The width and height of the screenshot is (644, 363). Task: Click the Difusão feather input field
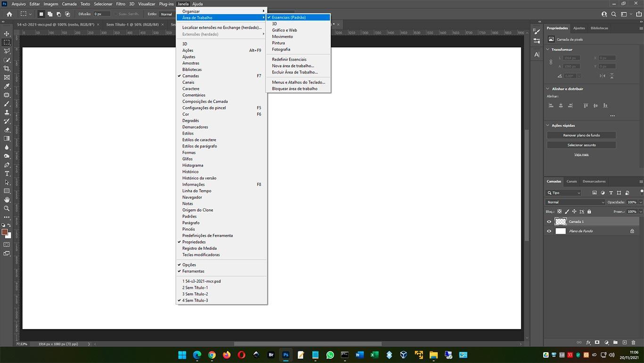point(101,14)
